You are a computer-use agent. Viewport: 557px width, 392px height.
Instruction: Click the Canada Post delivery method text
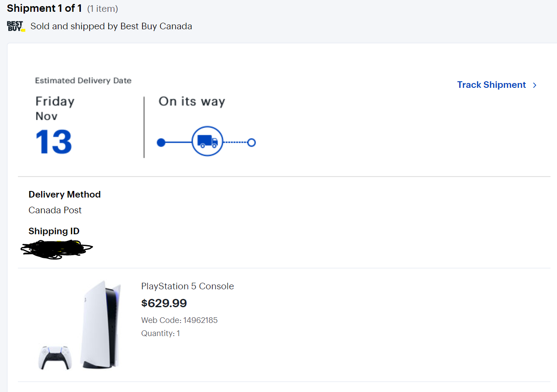coord(55,210)
